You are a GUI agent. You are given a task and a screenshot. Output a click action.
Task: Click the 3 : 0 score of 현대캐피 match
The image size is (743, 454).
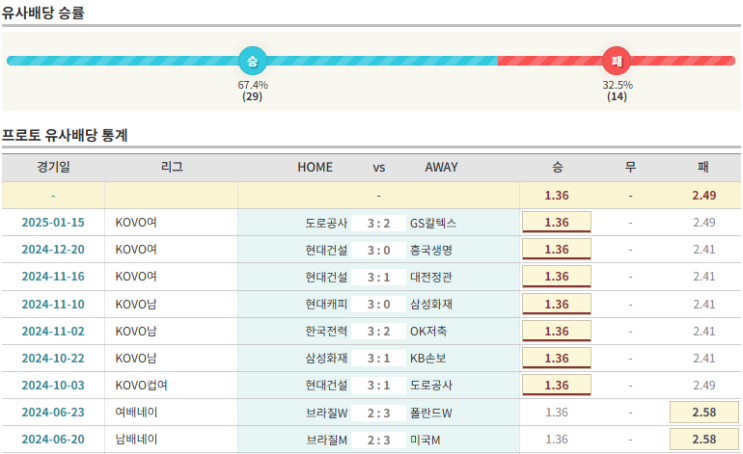click(379, 304)
